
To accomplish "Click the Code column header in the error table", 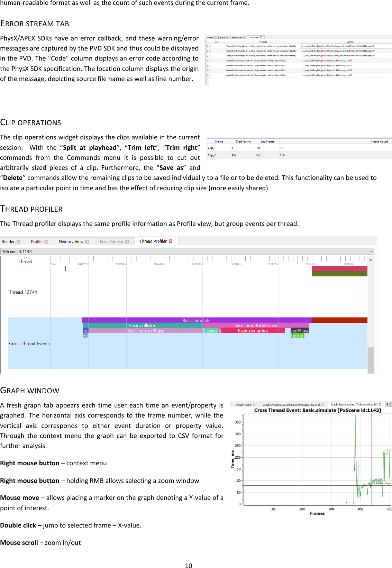I will [217, 42].
